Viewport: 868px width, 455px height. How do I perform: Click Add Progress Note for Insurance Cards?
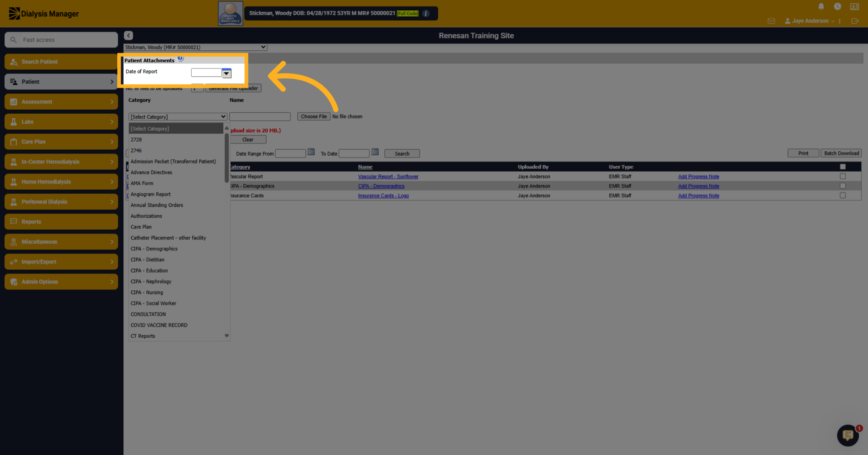(x=698, y=195)
